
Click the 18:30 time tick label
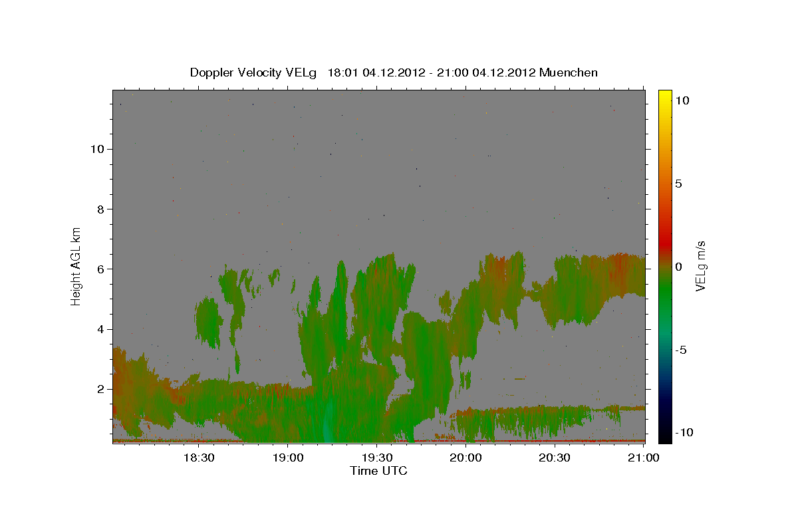click(x=198, y=458)
